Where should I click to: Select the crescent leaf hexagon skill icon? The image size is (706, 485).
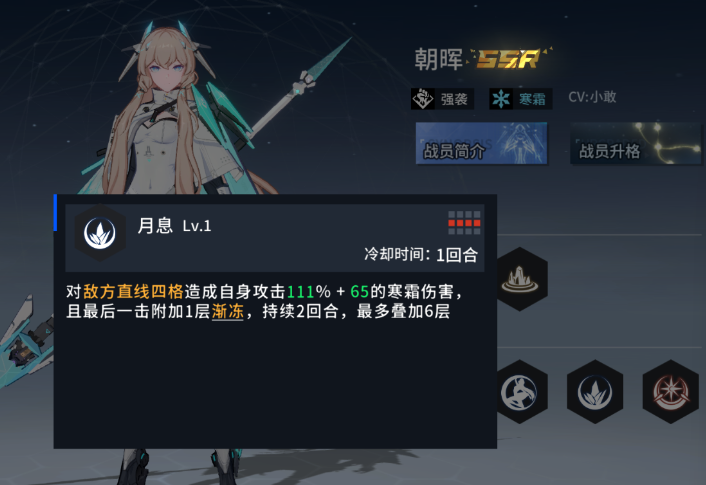point(595,392)
